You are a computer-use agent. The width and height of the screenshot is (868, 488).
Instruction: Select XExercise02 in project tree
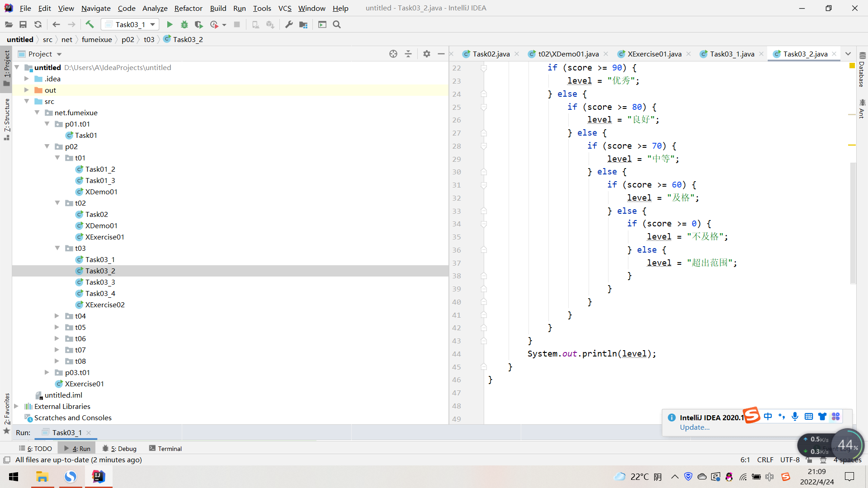pos(105,305)
